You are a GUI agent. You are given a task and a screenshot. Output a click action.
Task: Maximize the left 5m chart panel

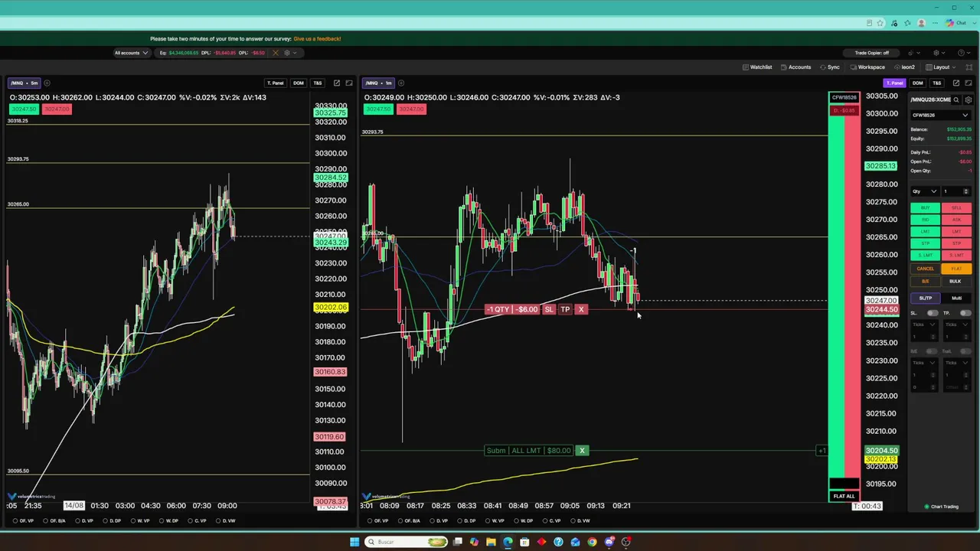pos(349,83)
